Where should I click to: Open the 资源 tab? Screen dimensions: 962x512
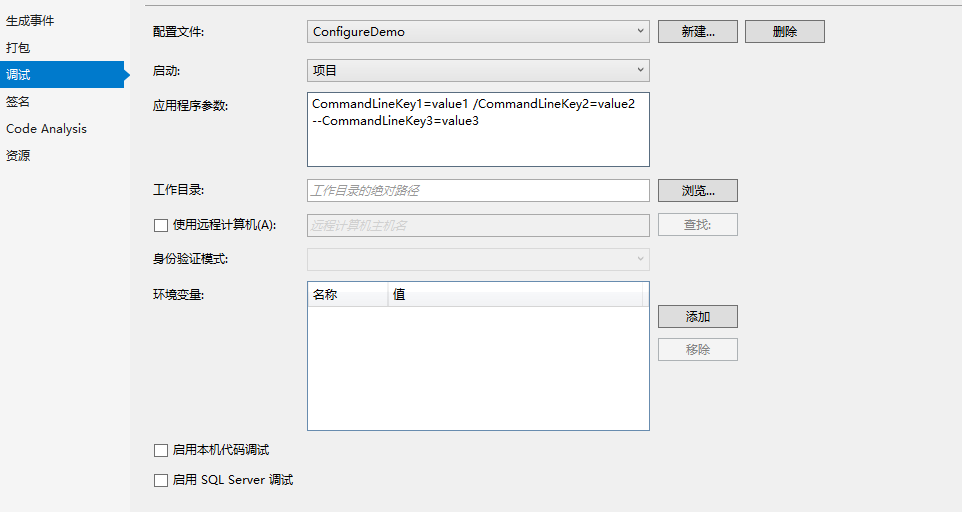[18, 156]
